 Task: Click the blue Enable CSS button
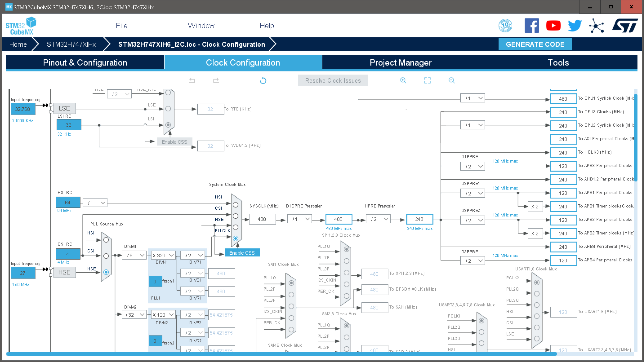(242, 253)
